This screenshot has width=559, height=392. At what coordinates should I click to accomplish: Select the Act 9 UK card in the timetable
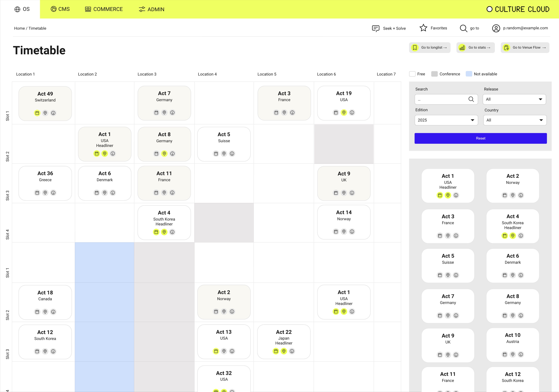click(344, 183)
